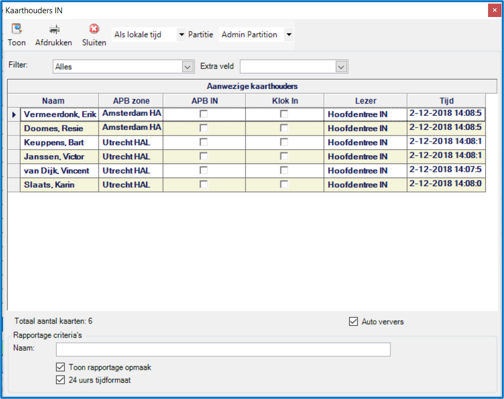504x399 pixels.
Task: Open the 'Admin Partition' dropdown arrow
Action: 289,34
